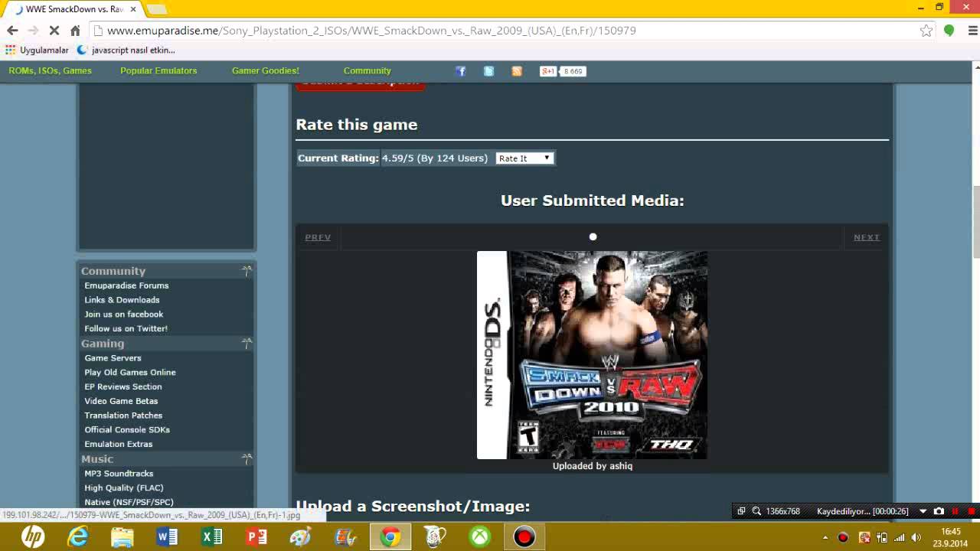Open the browser home page icon
Image resolution: width=980 pixels, height=551 pixels.
click(75, 31)
